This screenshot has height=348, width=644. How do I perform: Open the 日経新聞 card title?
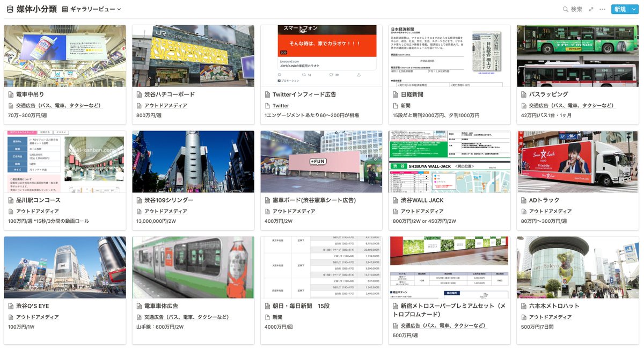tap(412, 95)
